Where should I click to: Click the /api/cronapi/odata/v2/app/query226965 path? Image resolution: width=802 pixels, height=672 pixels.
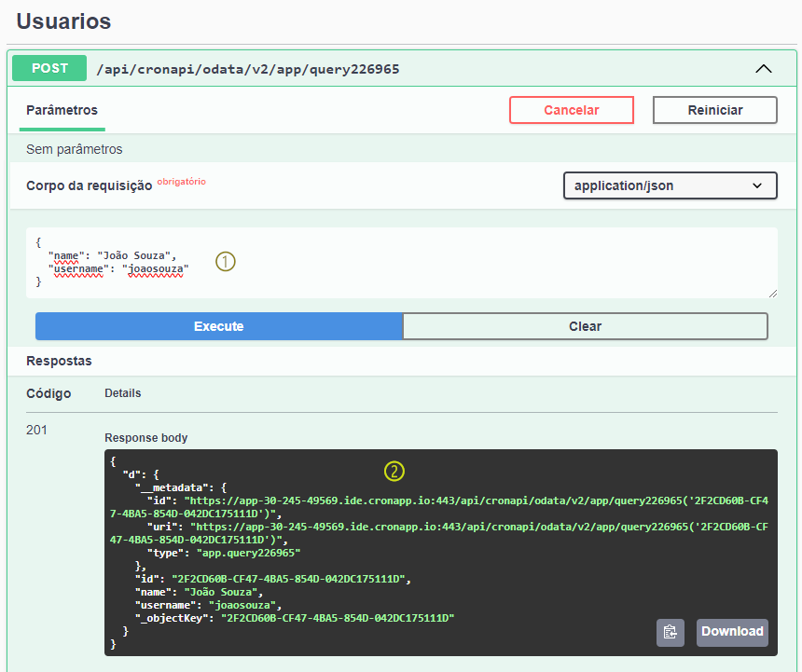[x=248, y=69]
